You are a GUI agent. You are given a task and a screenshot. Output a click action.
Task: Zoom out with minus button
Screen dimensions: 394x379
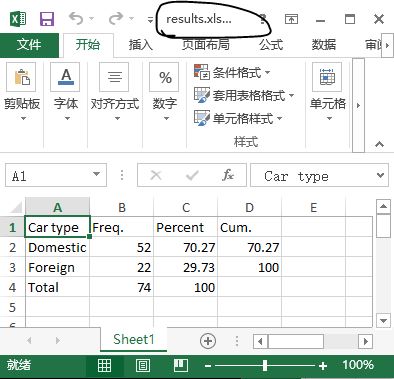click(208, 366)
